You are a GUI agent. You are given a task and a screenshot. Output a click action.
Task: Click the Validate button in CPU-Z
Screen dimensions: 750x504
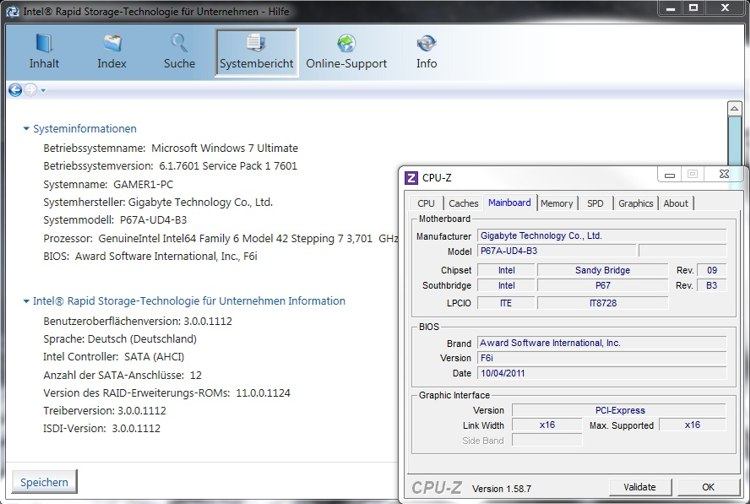(x=640, y=487)
